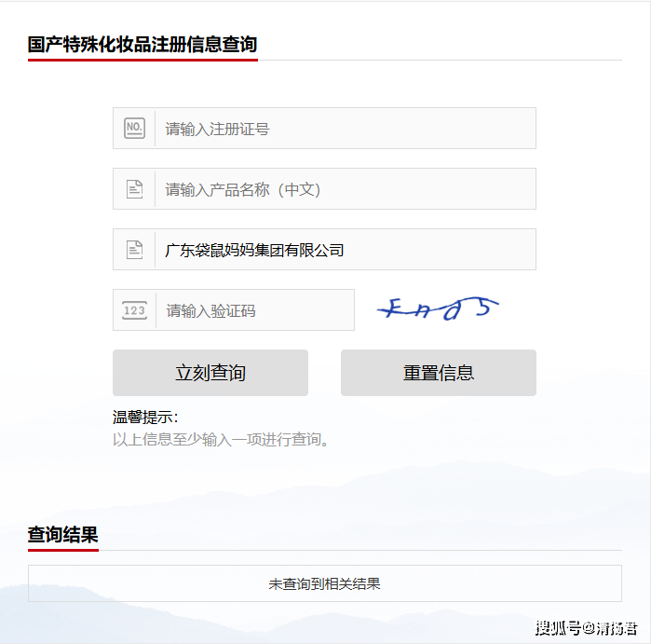The height and width of the screenshot is (644, 651).
Task: Focus the 请输入注册证号 input field
Action: pos(345,129)
